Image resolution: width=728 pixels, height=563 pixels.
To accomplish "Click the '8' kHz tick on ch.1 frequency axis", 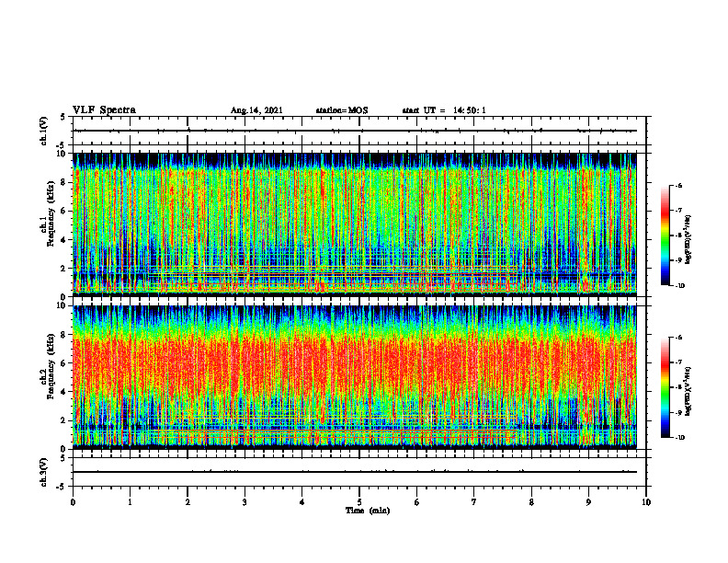I will [x=63, y=182].
